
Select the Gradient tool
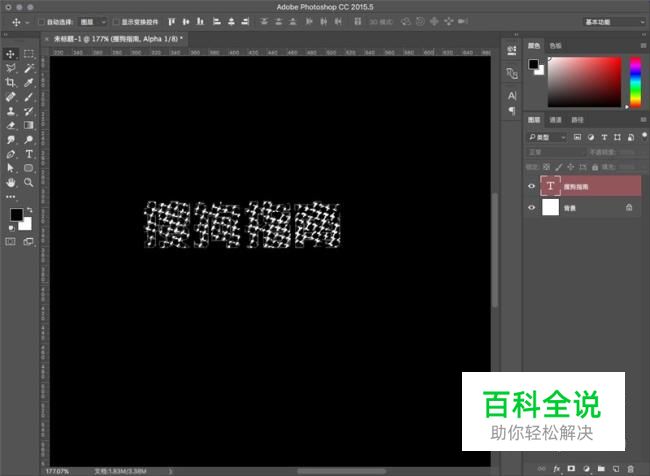click(x=29, y=125)
